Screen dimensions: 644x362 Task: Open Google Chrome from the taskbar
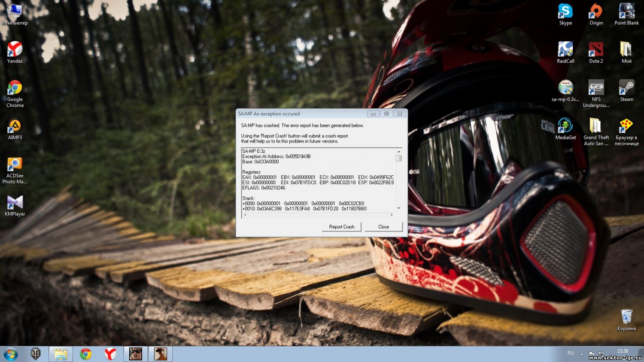coord(85,354)
